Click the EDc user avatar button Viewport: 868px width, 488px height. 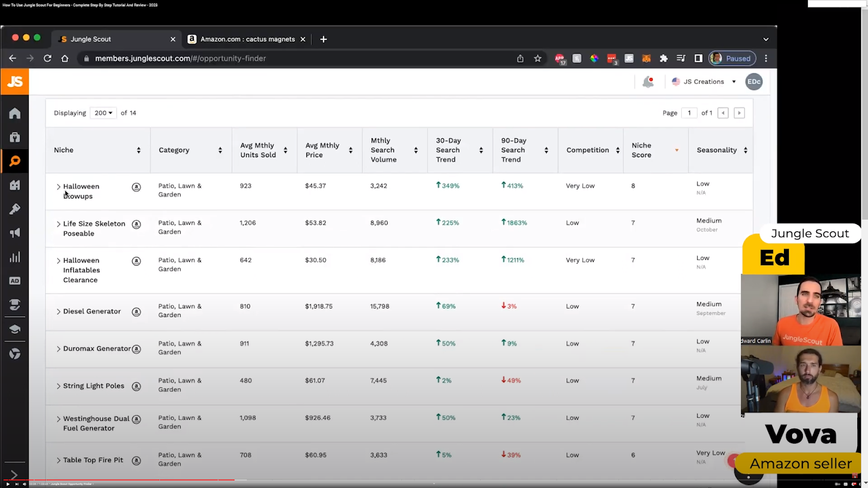(x=754, y=82)
